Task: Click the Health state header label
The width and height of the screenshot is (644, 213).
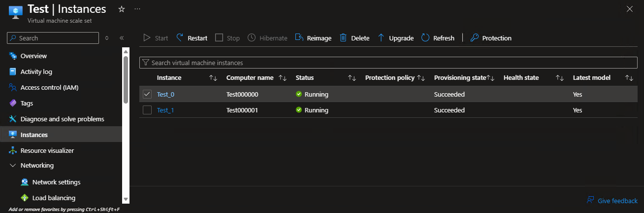Action: click(x=521, y=78)
